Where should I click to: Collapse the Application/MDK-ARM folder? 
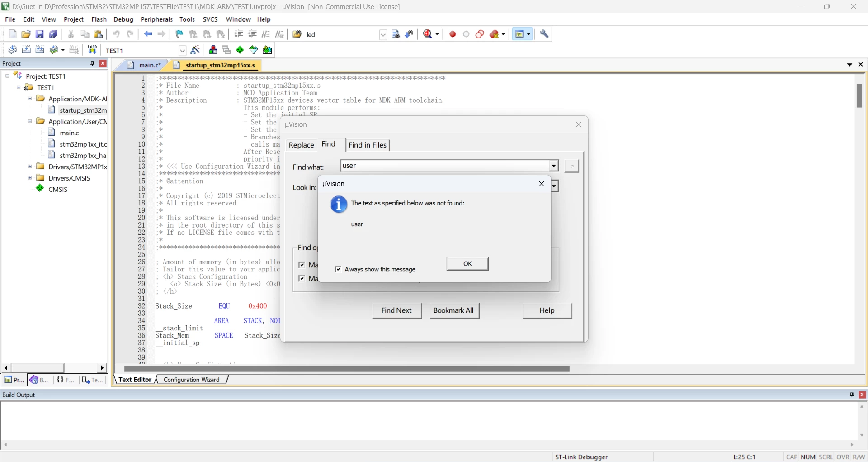[30, 99]
